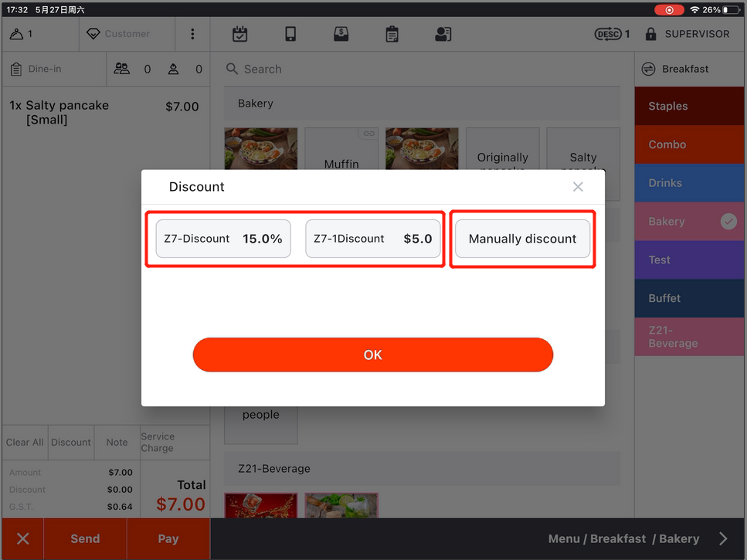Click the mobile device icon in toolbar
The height and width of the screenshot is (560, 747).
click(290, 34)
